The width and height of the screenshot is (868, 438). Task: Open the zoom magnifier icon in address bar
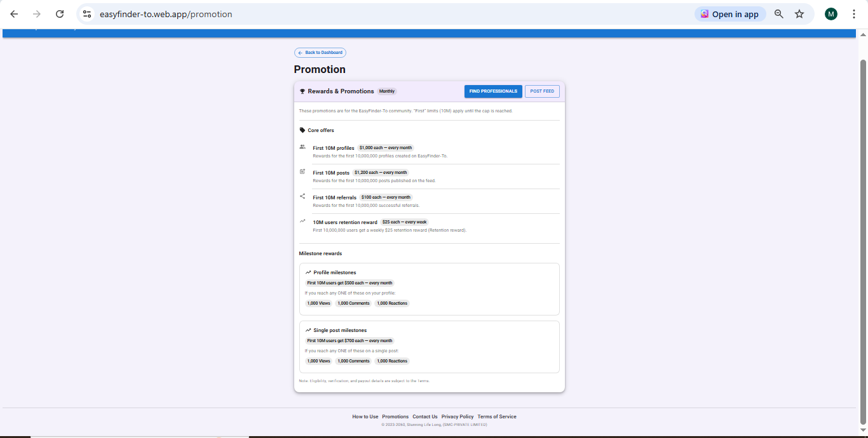tap(779, 14)
